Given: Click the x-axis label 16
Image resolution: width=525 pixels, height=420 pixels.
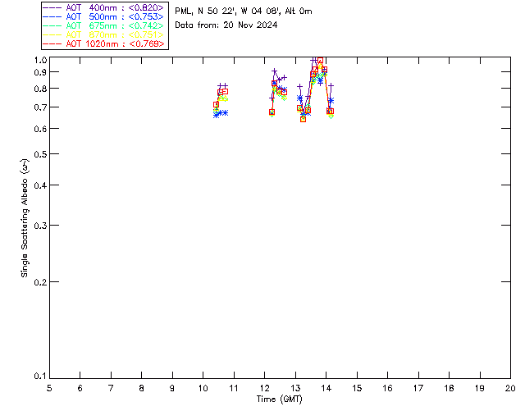Looking at the screenshot, I should click(x=388, y=388).
